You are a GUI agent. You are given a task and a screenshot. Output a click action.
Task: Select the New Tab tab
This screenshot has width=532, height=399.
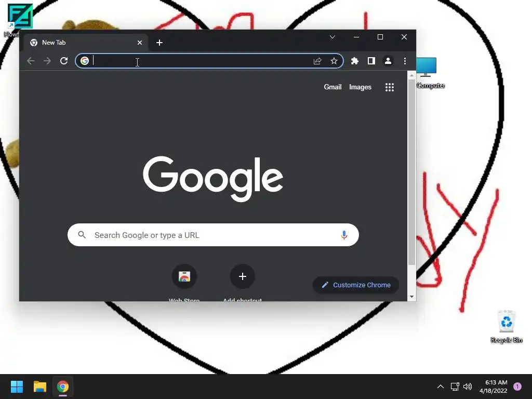86,43
